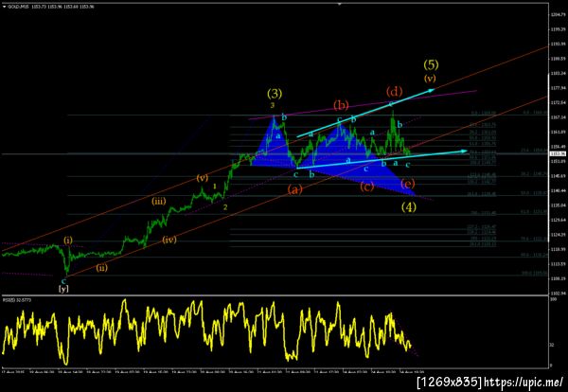Click the chart shift triangle on top edge

tap(340, 4)
